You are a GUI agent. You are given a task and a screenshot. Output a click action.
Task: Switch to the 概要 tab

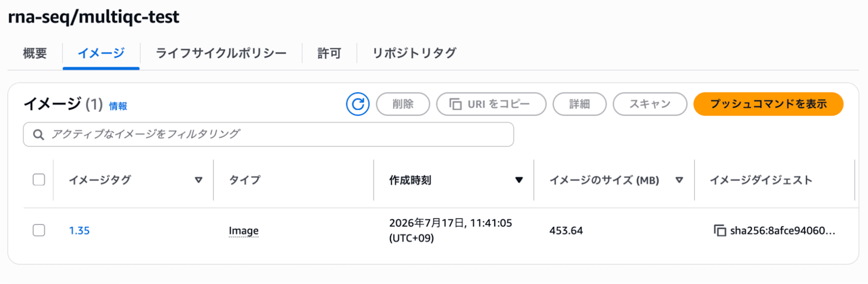[35, 53]
